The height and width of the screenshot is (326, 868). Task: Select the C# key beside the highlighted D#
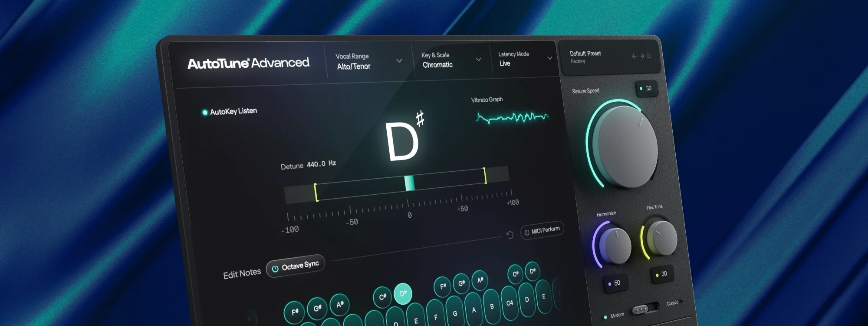click(x=382, y=297)
